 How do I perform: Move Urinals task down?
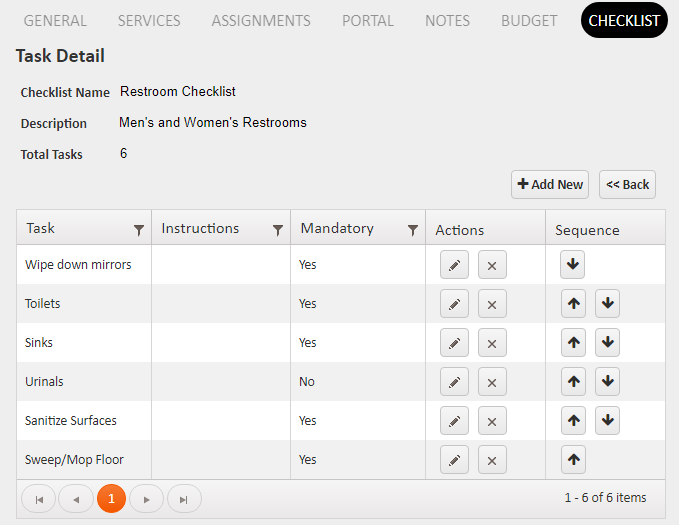(x=607, y=381)
